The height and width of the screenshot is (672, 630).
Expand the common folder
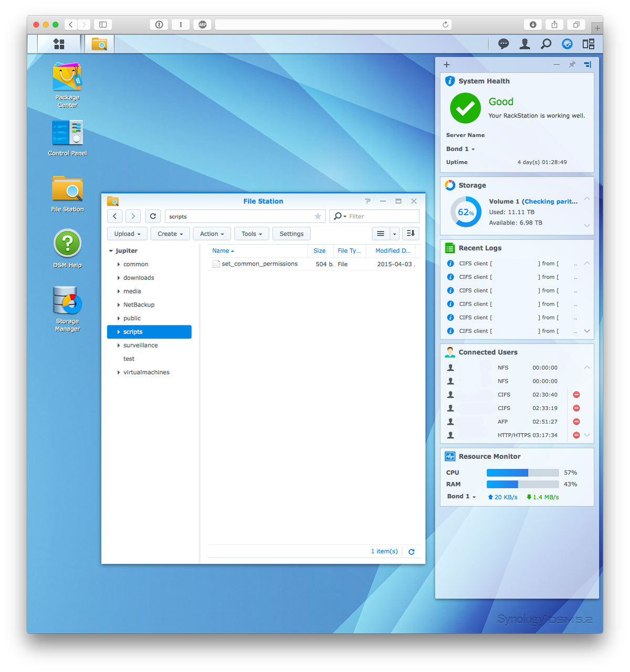pos(119,265)
